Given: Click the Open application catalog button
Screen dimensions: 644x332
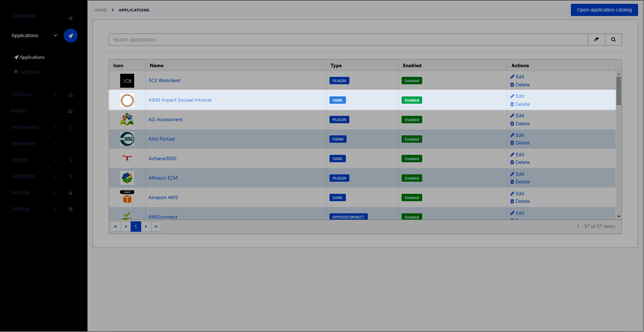Looking at the screenshot, I should click(604, 10).
